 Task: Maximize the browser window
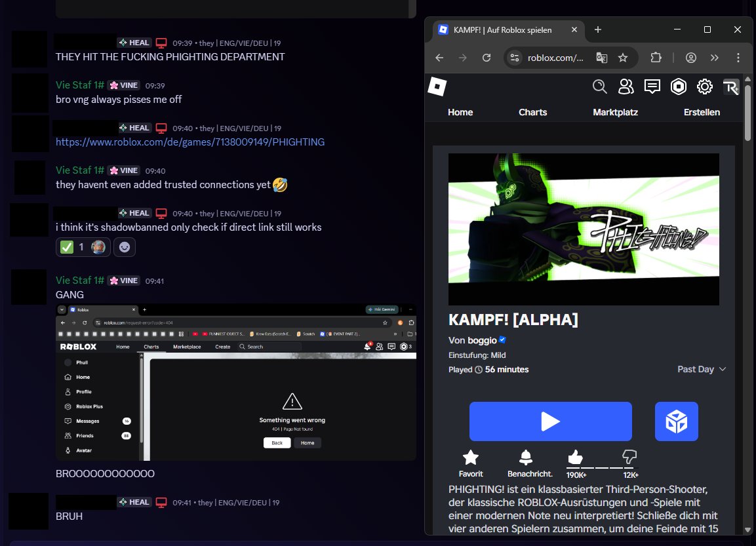click(x=707, y=29)
